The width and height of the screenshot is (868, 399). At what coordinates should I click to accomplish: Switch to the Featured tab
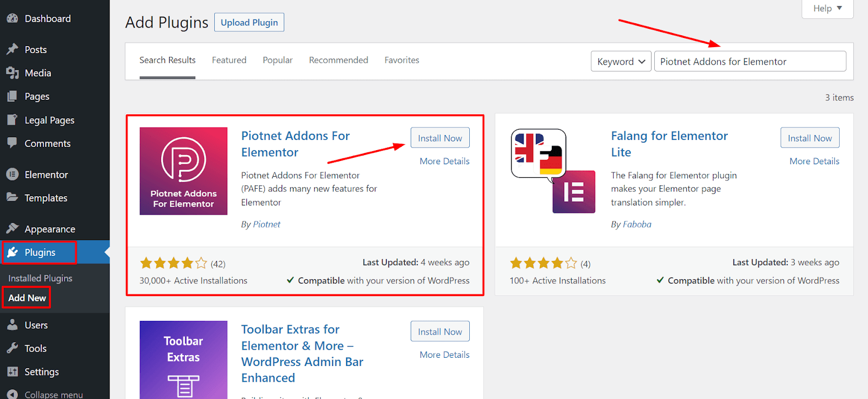tap(229, 60)
